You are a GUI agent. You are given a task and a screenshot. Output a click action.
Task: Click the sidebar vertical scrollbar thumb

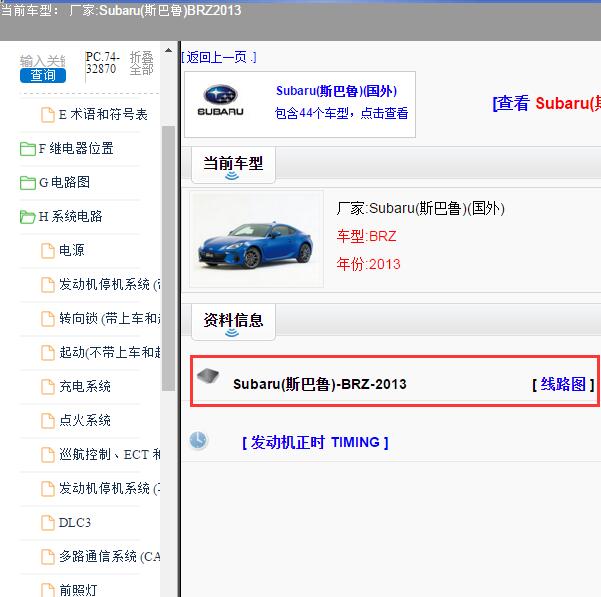168,258
